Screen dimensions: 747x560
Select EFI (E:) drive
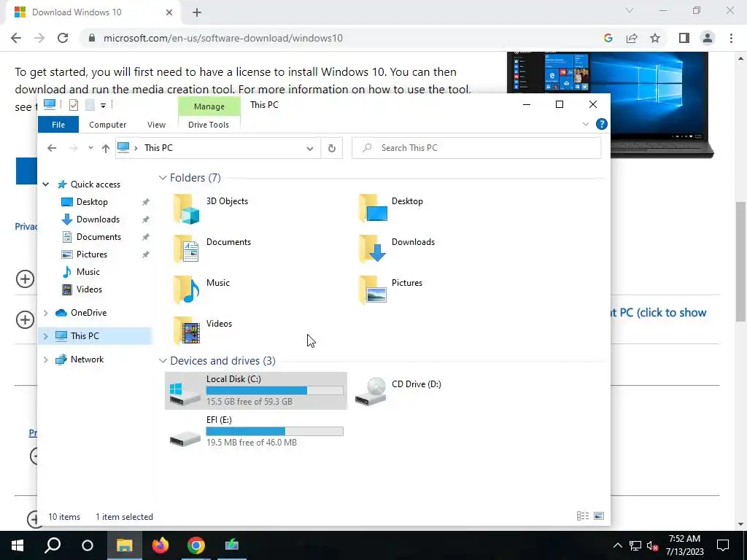pyautogui.click(x=256, y=431)
